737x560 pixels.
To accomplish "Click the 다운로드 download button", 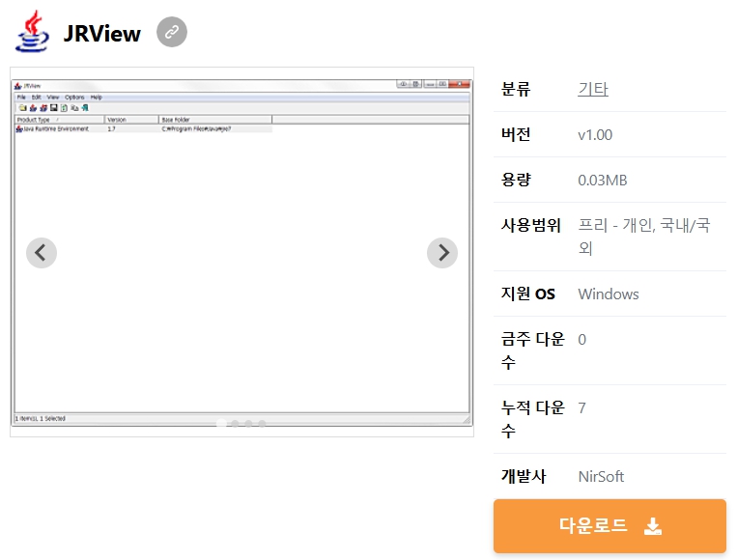I will (609, 525).
